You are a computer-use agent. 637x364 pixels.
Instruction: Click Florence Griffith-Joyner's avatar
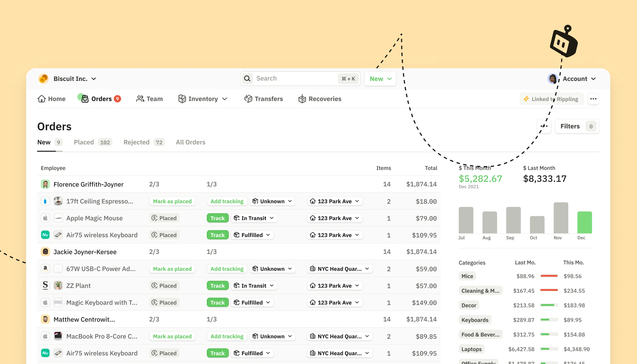[x=45, y=184]
